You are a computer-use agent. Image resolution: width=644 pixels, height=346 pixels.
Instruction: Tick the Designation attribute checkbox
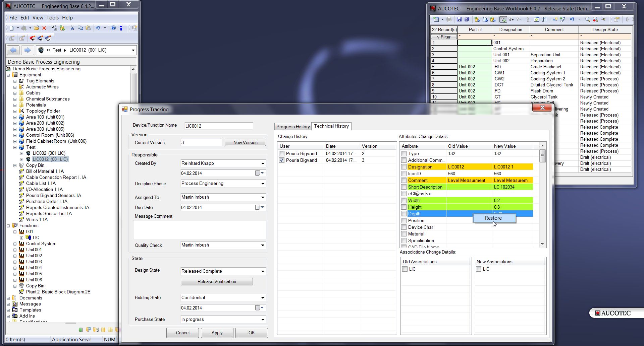coord(404,167)
